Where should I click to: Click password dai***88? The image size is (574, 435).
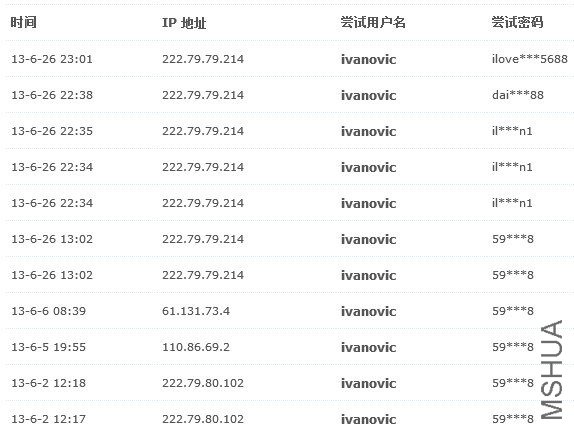pyautogui.click(x=518, y=95)
